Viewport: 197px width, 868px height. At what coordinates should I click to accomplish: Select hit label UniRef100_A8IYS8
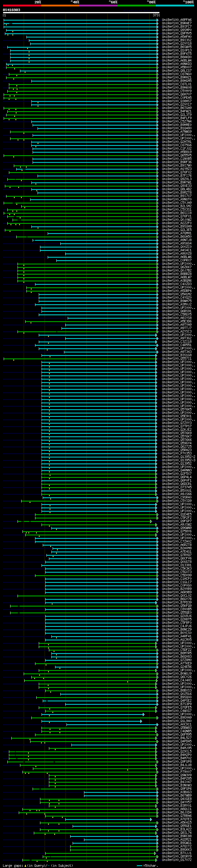(177, 318)
